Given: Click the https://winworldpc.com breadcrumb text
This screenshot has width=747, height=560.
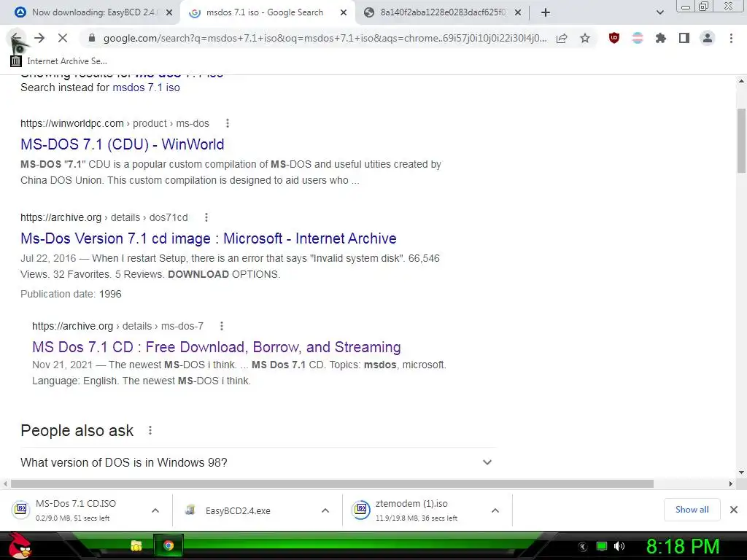Looking at the screenshot, I should pyautogui.click(x=72, y=123).
